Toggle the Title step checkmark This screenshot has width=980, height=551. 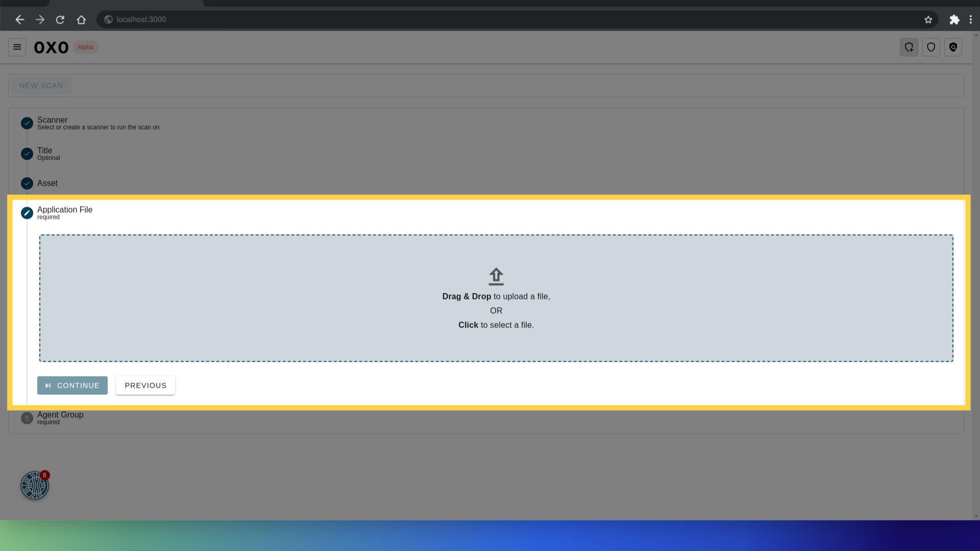(27, 154)
